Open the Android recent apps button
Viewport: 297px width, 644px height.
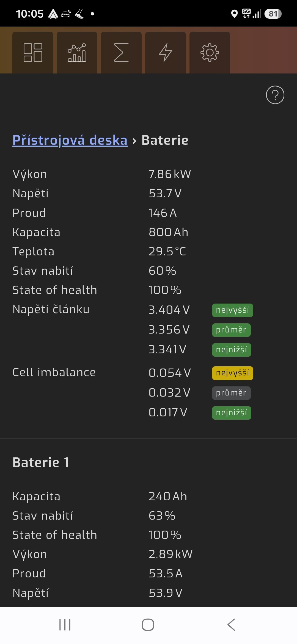click(x=65, y=624)
